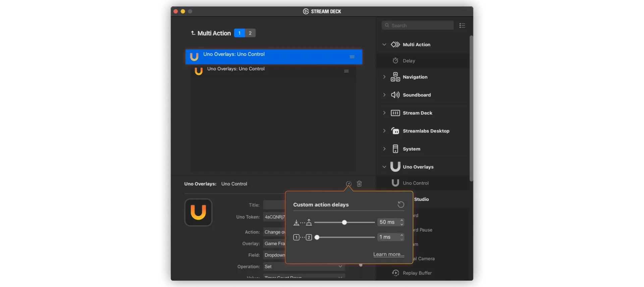The height and width of the screenshot is (287, 644).
Task: Click the Uno Token input field
Action: [274, 217]
